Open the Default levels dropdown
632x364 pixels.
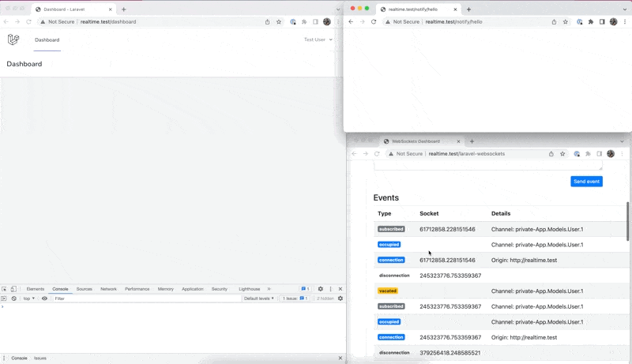click(260, 298)
